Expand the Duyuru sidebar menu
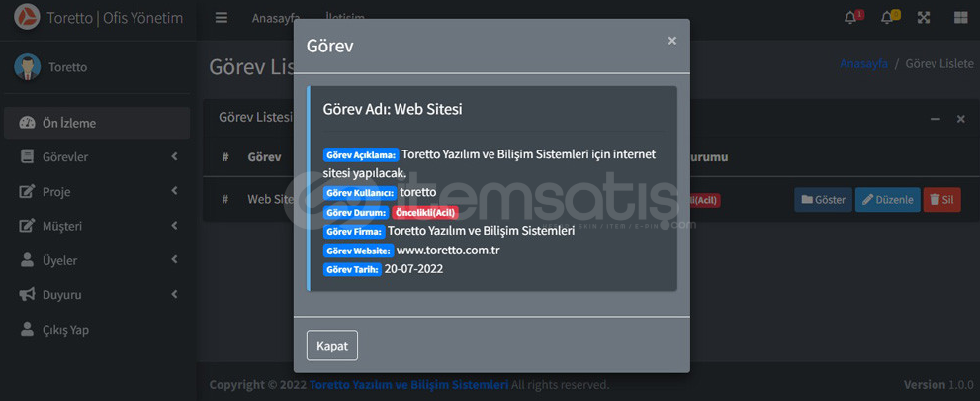The height and width of the screenshot is (401, 980). pyautogui.click(x=97, y=295)
